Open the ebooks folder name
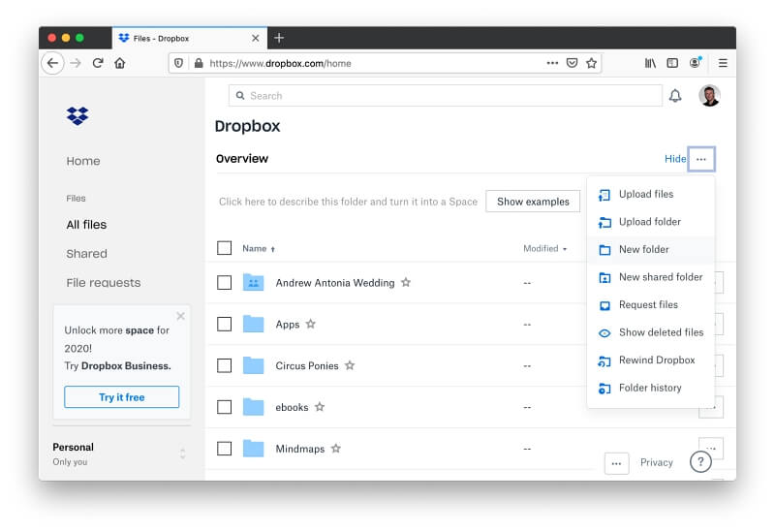Screen dimensions: 775x532 coord(293,407)
